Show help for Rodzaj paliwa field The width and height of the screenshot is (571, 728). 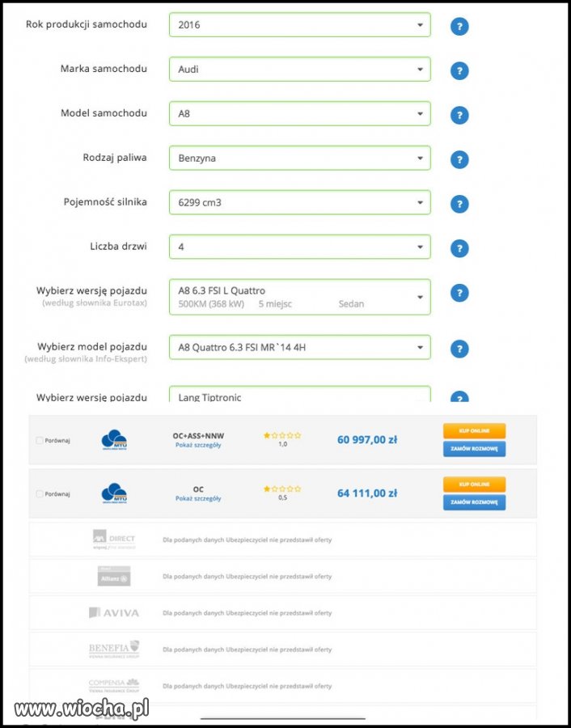[459, 159]
